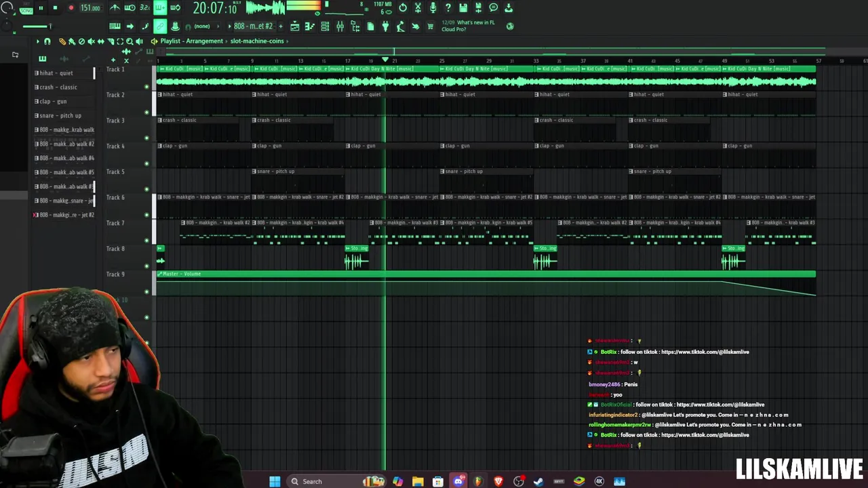Open the Piano roll view icon
The width and height of the screenshot is (868, 488).
pos(310,26)
